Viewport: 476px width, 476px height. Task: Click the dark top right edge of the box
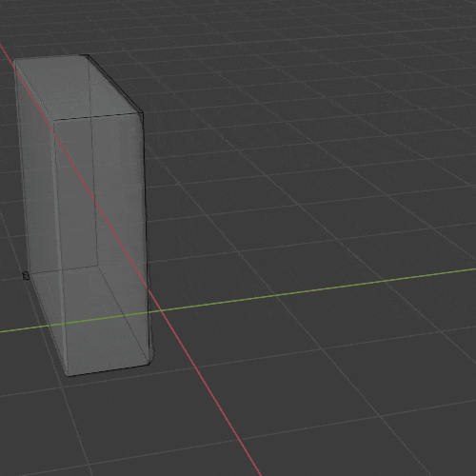pyautogui.click(x=115, y=84)
